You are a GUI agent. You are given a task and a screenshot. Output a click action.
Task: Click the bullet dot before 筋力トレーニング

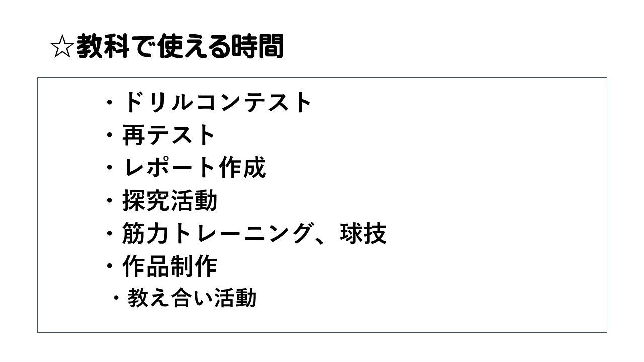(x=110, y=234)
